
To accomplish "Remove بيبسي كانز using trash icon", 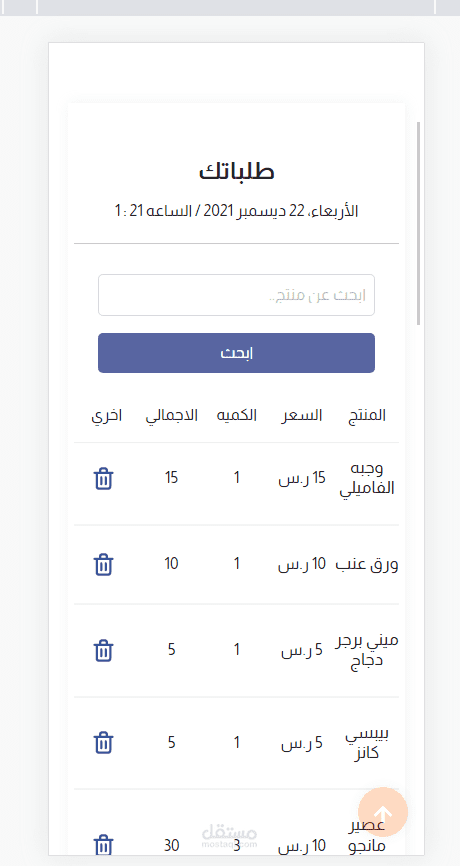I will click(x=103, y=743).
